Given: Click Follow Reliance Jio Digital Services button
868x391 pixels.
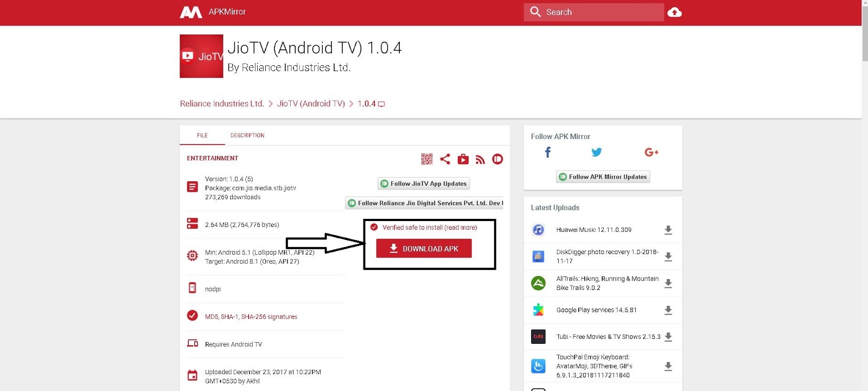Looking at the screenshot, I should click(x=424, y=203).
